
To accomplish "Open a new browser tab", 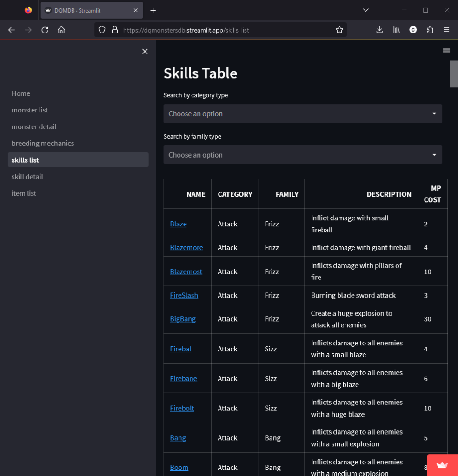I will click(153, 10).
